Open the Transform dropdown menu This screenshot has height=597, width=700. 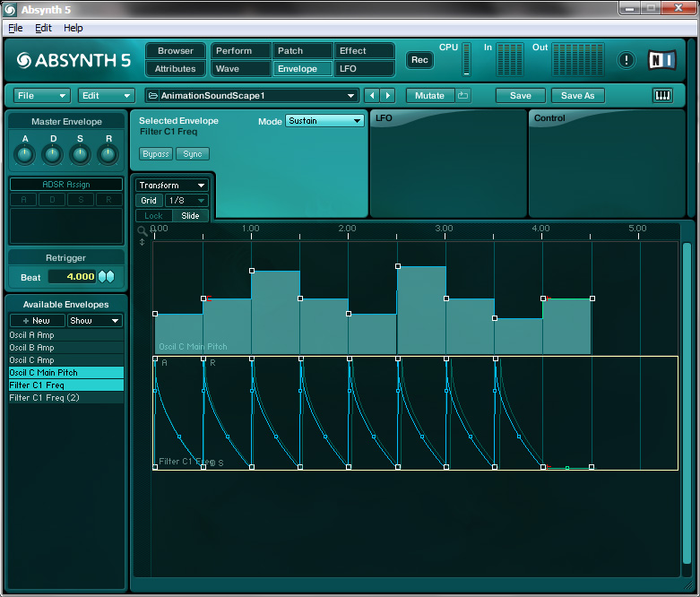tap(172, 186)
